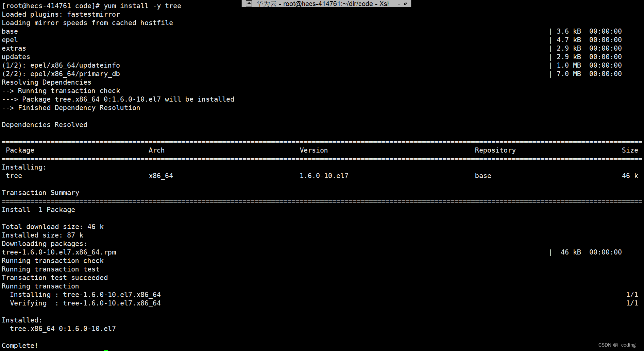This screenshot has width=644, height=351.
Task: Click the session title '华为云 - root@hecs-414761:~/dir/code'
Action: click(x=315, y=4)
